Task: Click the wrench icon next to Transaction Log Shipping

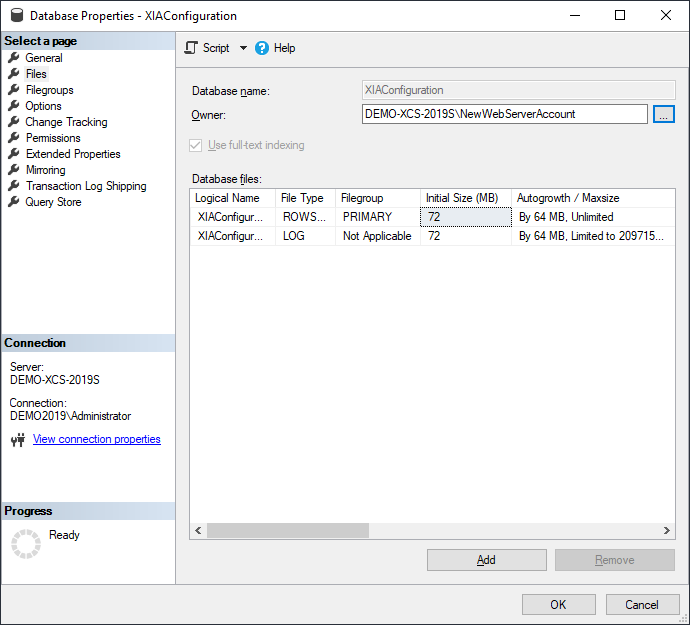Action: (x=14, y=185)
